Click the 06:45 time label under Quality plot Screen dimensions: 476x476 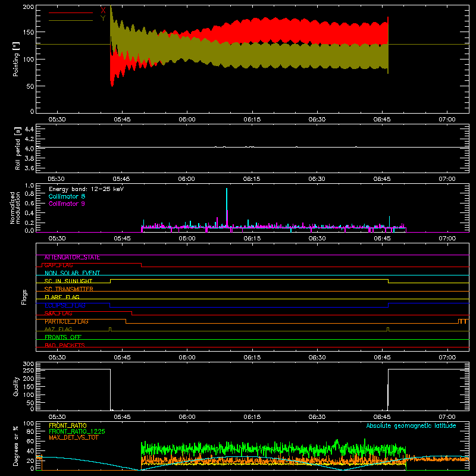382,417
